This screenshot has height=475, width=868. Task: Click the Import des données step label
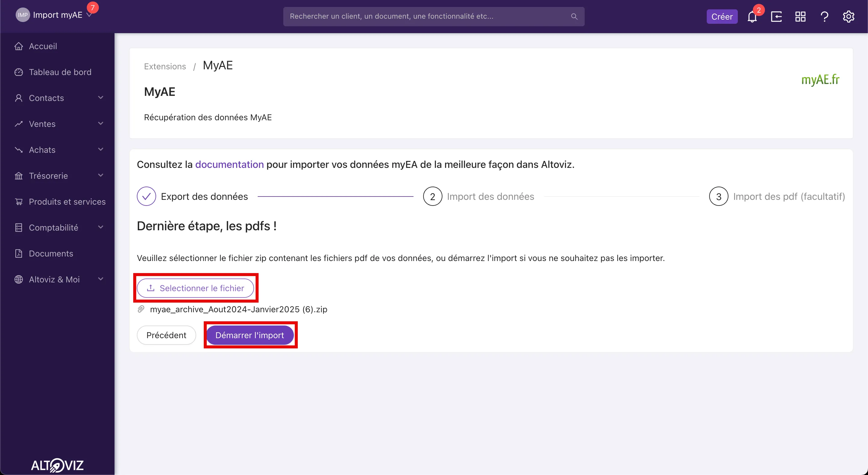click(x=490, y=197)
